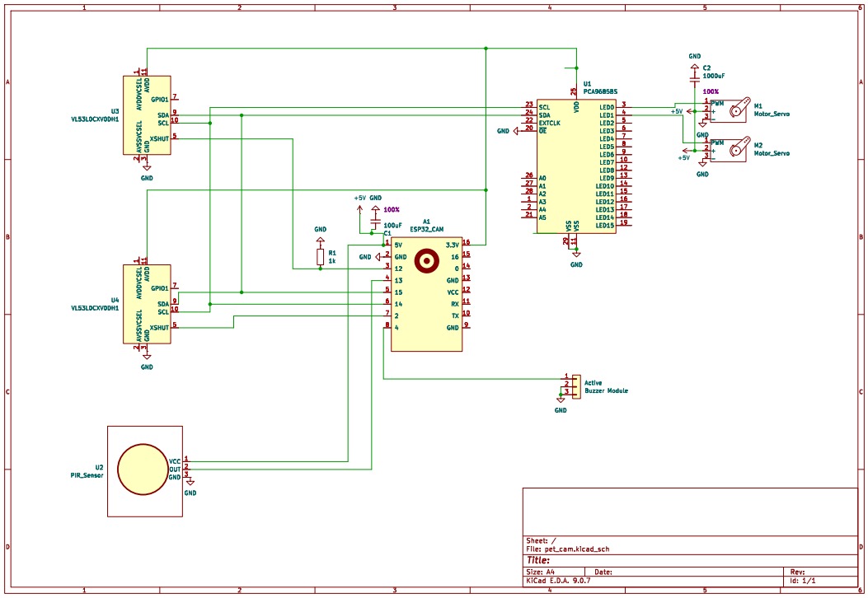Click the U3 VL53L0CXV0DH1 sensor symbol
The image size is (868, 598).
pyautogui.click(x=147, y=115)
